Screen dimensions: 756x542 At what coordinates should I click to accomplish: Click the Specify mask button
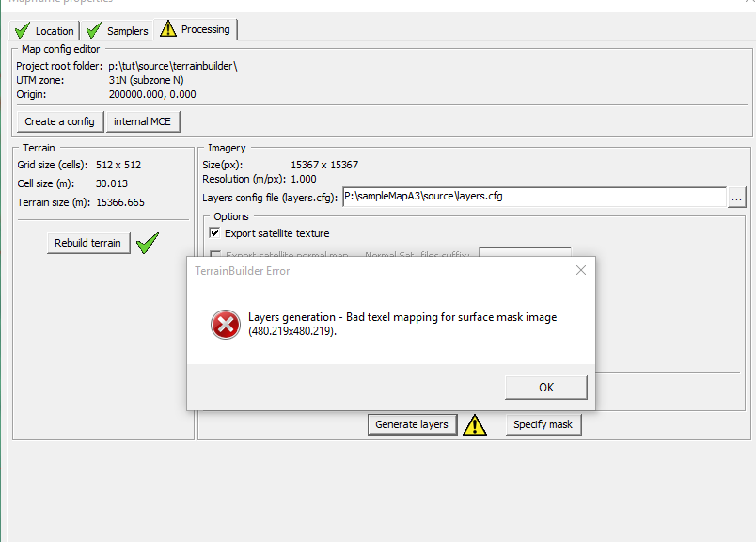coord(543,424)
